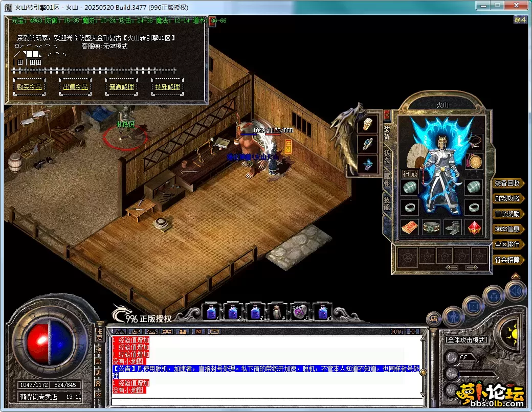Click the chat scrollbar round handle
The height and width of the screenshot is (412, 532).
click(x=423, y=372)
